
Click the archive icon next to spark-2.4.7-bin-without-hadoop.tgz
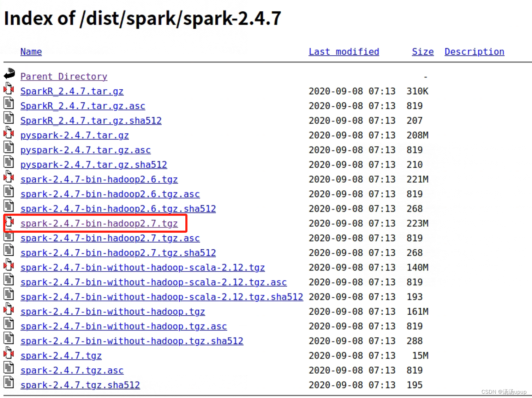(8, 309)
